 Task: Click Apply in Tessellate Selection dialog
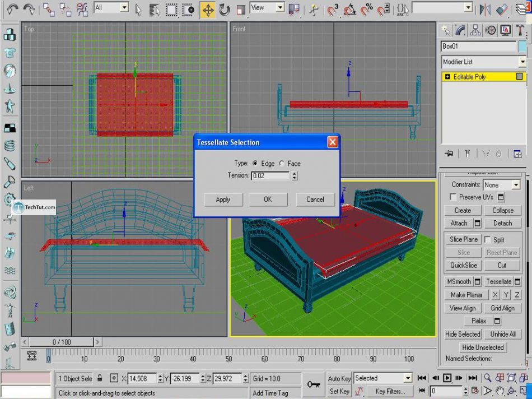click(223, 199)
